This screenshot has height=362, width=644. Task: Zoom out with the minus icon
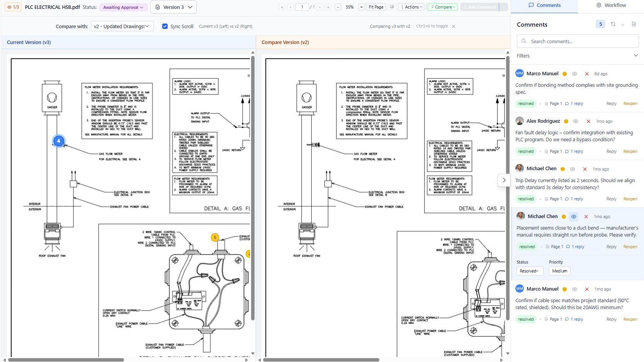pyautogui.click(x=338, y=7)
